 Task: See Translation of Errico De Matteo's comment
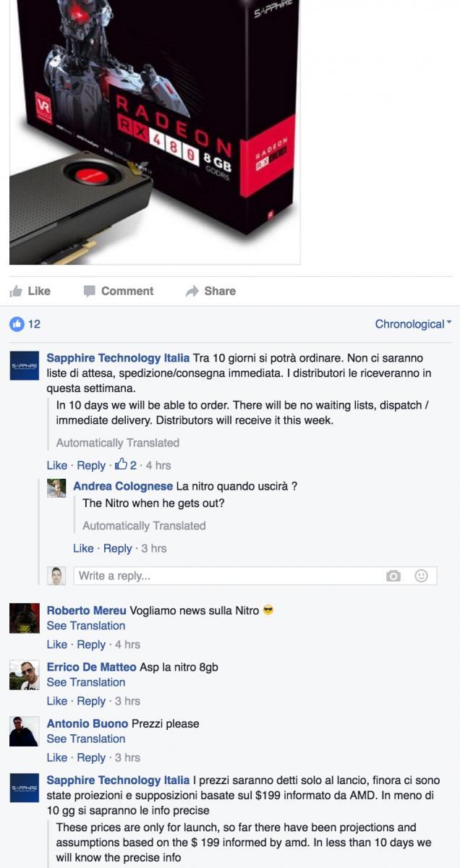(x=86, y=682)
